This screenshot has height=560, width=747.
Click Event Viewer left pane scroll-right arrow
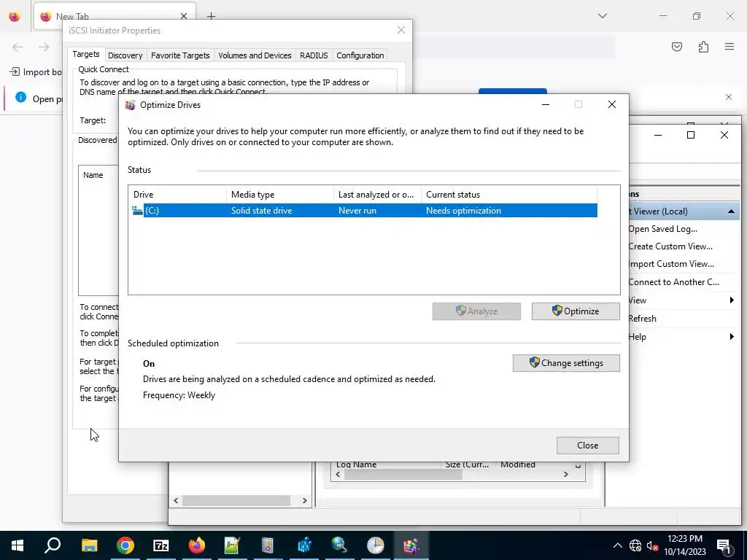(305, 500)
